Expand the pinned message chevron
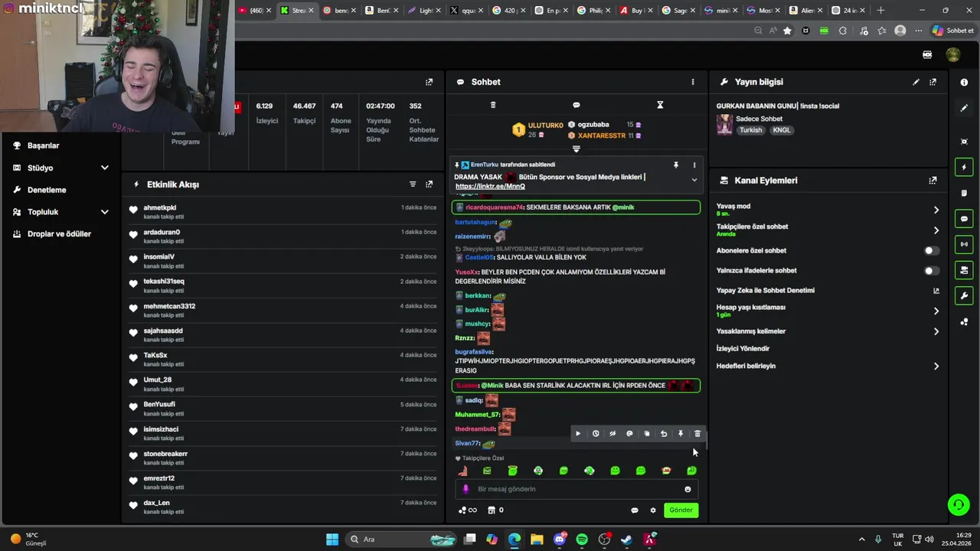 pos(694,180)
